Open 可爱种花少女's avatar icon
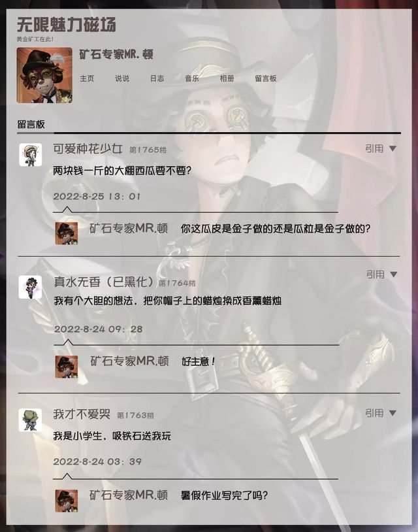418x532 pixels. [x=30, y=155]
